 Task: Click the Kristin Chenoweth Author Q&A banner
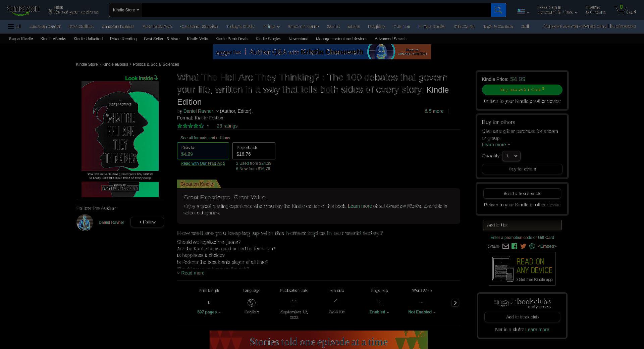tap(322, 52)
